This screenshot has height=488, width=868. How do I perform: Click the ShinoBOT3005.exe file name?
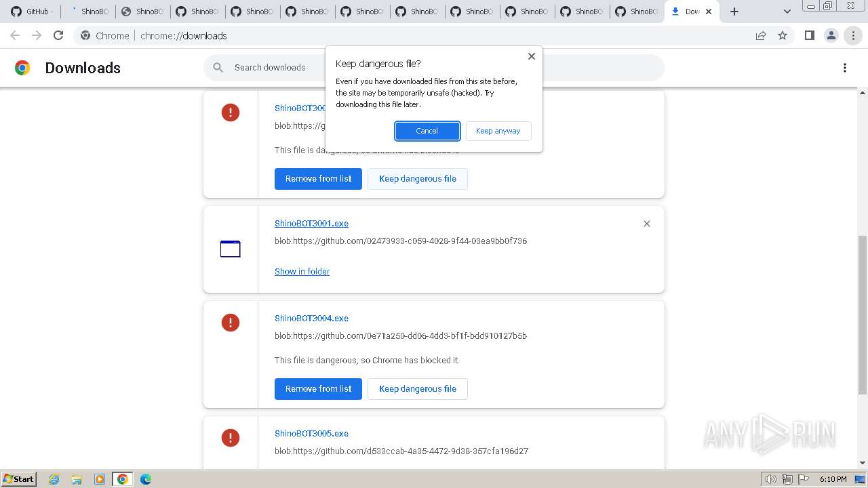coord(311,433)
